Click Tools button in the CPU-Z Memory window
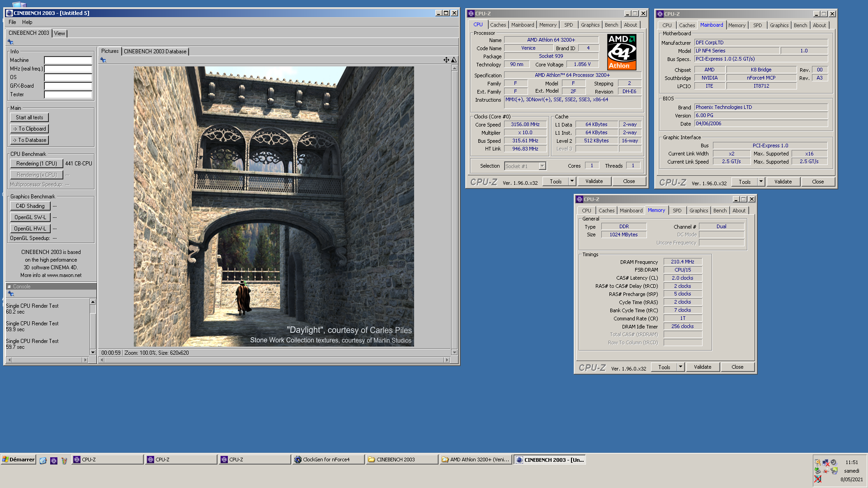This screenshot has width=868, height=488. [664, 367]
